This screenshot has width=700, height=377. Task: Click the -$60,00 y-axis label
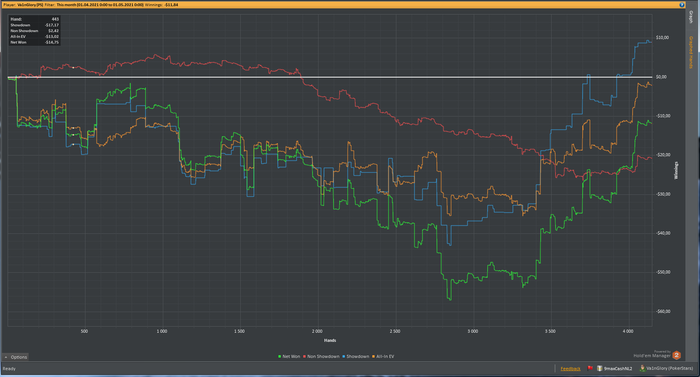tap(662, 311)
